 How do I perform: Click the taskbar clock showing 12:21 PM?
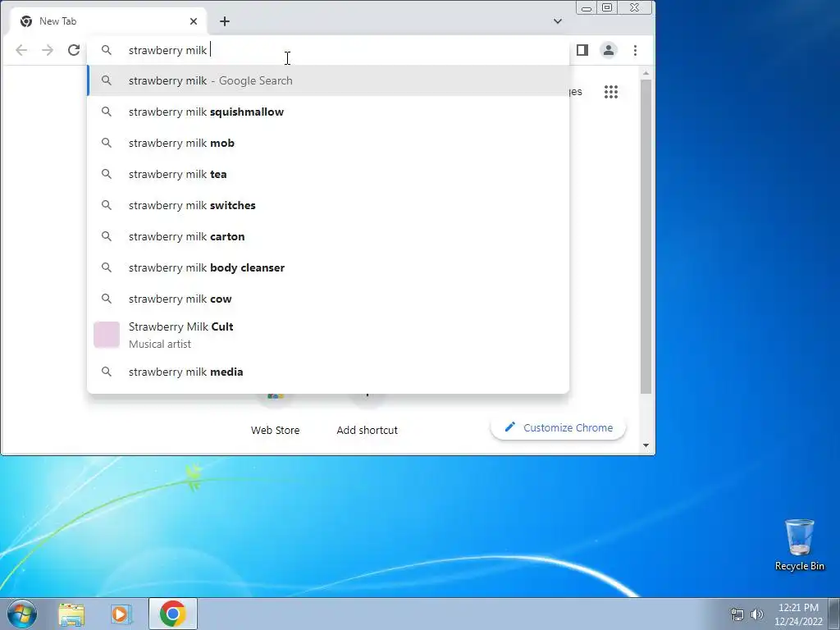click(x=798, y=614)
